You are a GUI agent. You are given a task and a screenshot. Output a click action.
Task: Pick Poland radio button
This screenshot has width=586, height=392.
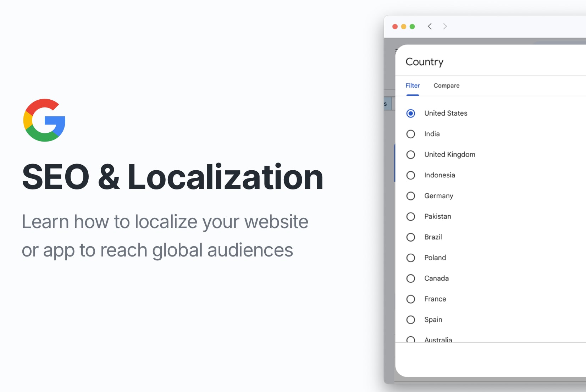point(410,258)
